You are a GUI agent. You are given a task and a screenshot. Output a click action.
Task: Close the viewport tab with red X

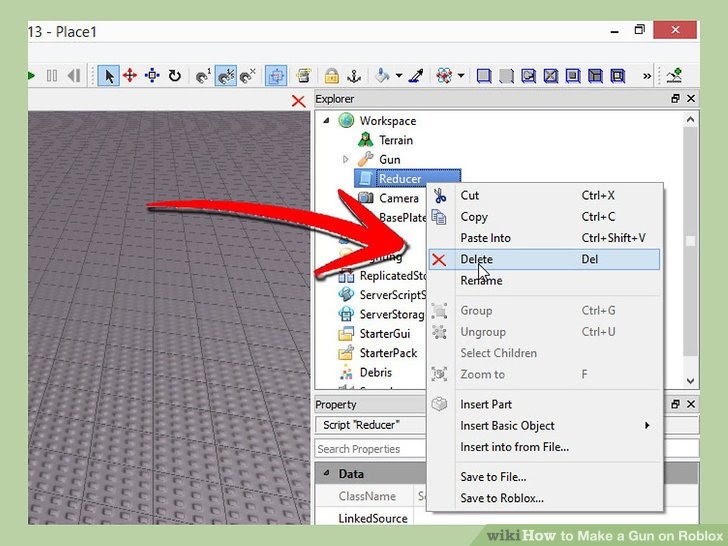click(299, 101)
